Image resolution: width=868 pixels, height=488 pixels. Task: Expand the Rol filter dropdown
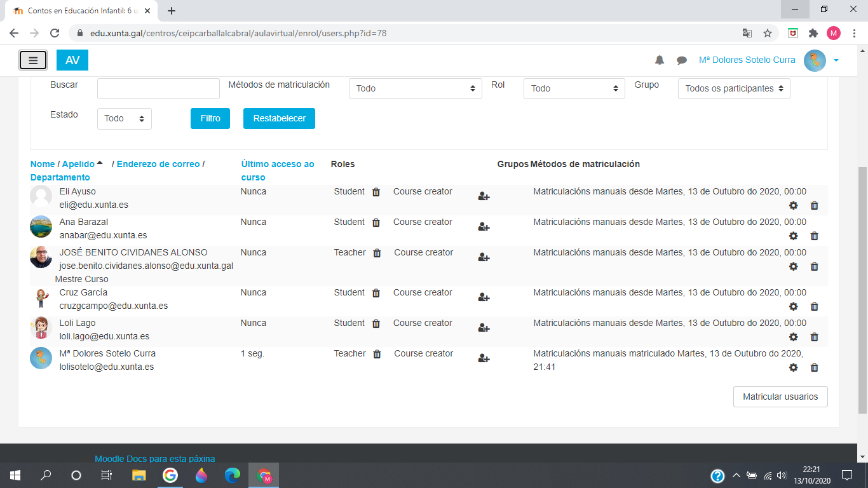pyautogui.click(x=574, y=89)
